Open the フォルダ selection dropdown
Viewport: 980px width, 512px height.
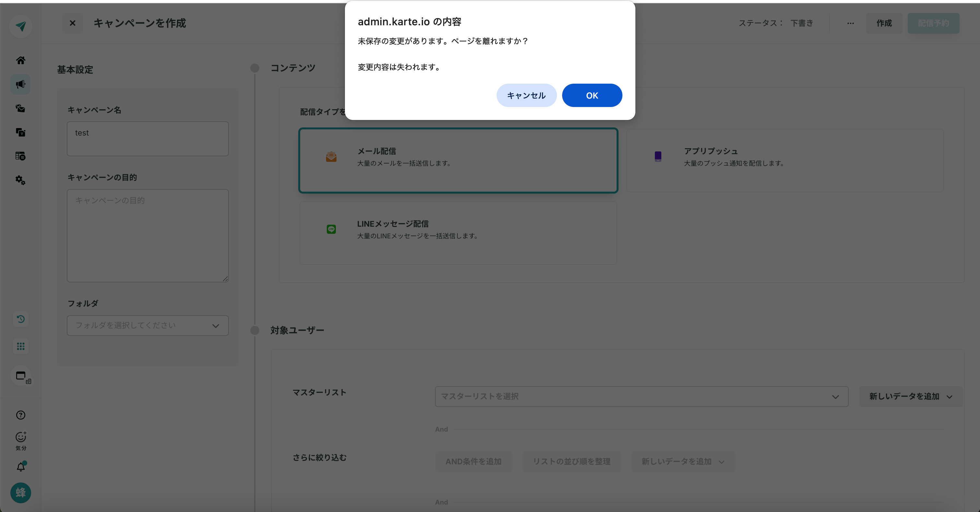(148, 326)
